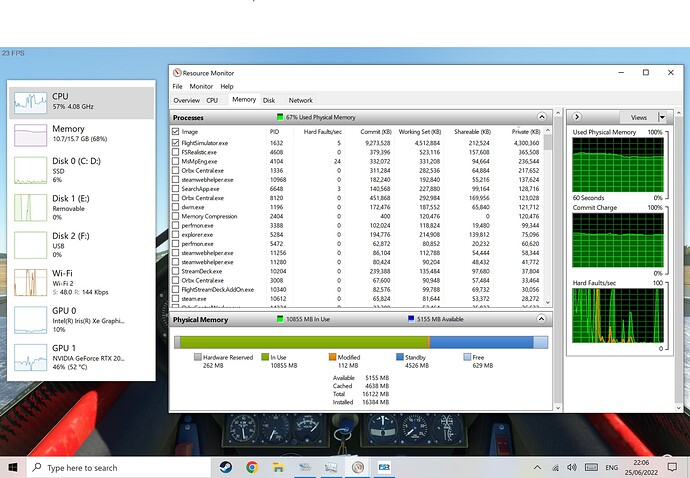The height and width of the screenshot is (478, 690).
Task: Collapse the graphs pane arrow button
Action: coord(576,117)
